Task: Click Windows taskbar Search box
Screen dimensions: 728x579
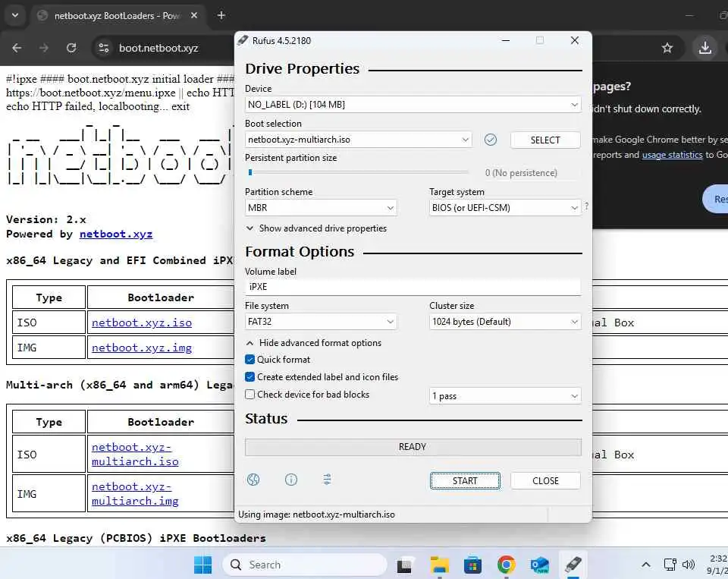Action: click(305, 565)
